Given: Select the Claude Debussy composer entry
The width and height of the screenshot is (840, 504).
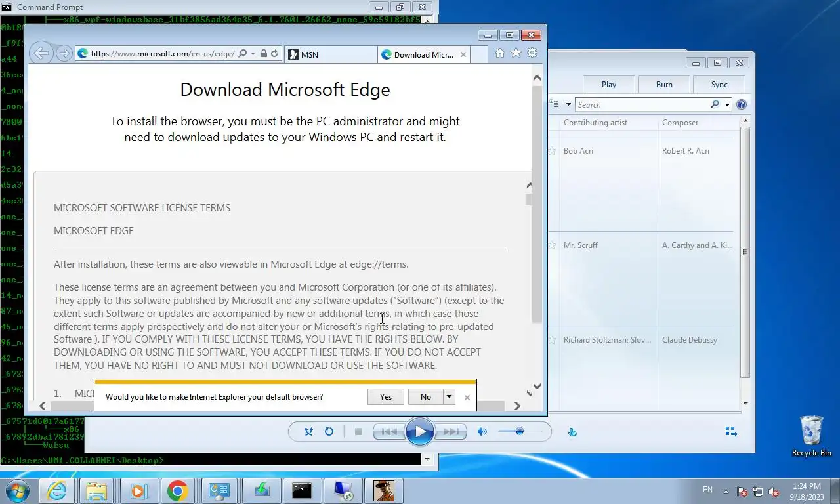Looking at the screenshot, I should (690, 340).
